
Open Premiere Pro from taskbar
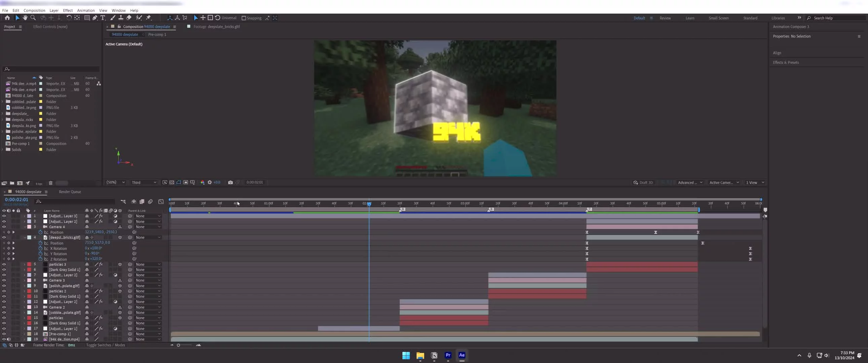tap(448, 355)
